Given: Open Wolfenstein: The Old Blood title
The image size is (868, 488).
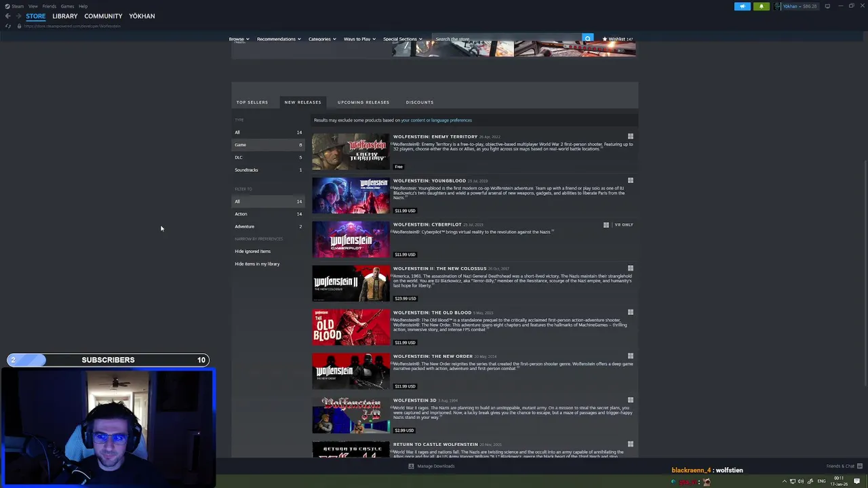Looking at the screenshot, I should click(432, 312).
